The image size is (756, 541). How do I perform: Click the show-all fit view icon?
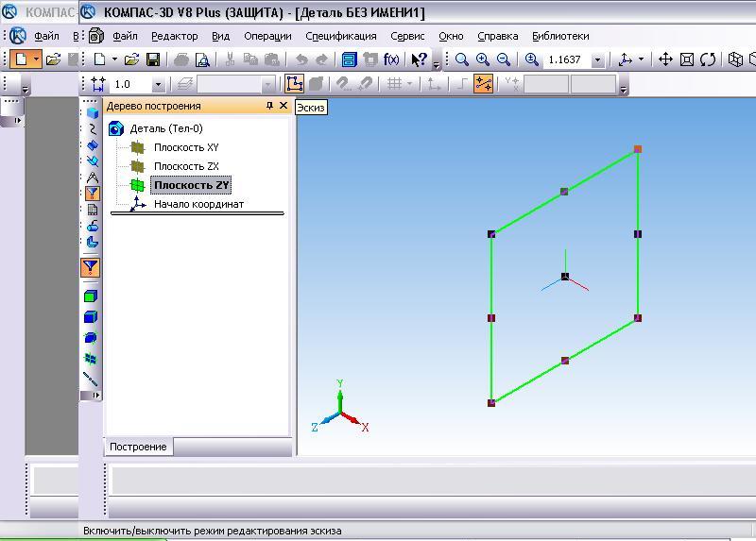tap(687, 59)
